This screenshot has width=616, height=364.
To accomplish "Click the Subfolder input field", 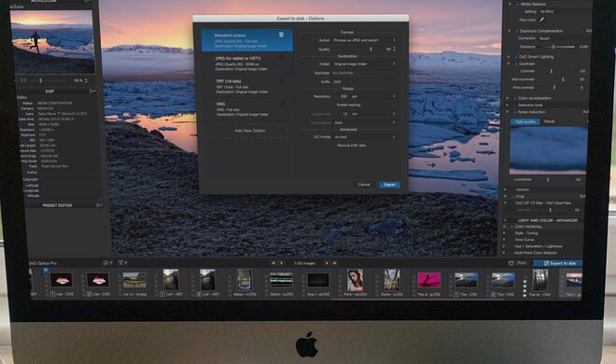I will [x=364, y=73].
